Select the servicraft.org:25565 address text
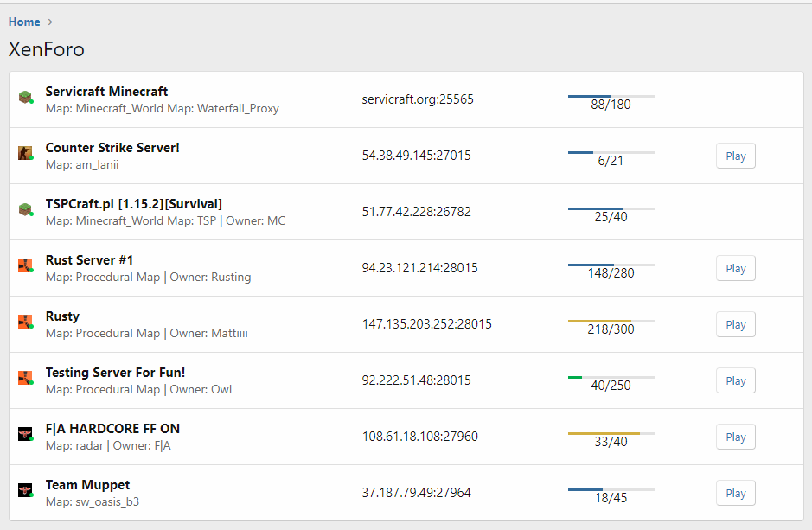This screenshot has height=530, width=812. [418, 99]
